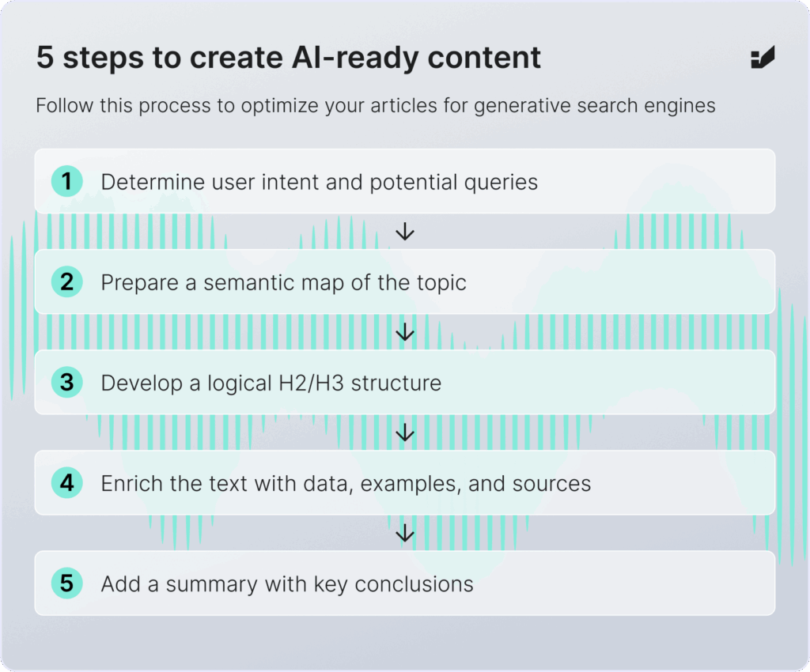Screen dimensions: 810x672
Task: Select 'Determine user intent and potential queries' text
Action: (x=319, y=182)
